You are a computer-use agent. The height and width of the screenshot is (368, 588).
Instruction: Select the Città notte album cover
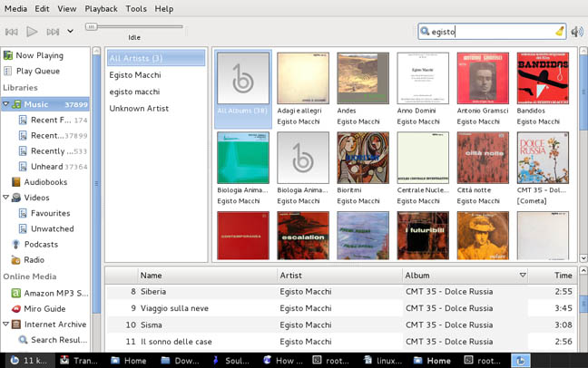point(483,158)
